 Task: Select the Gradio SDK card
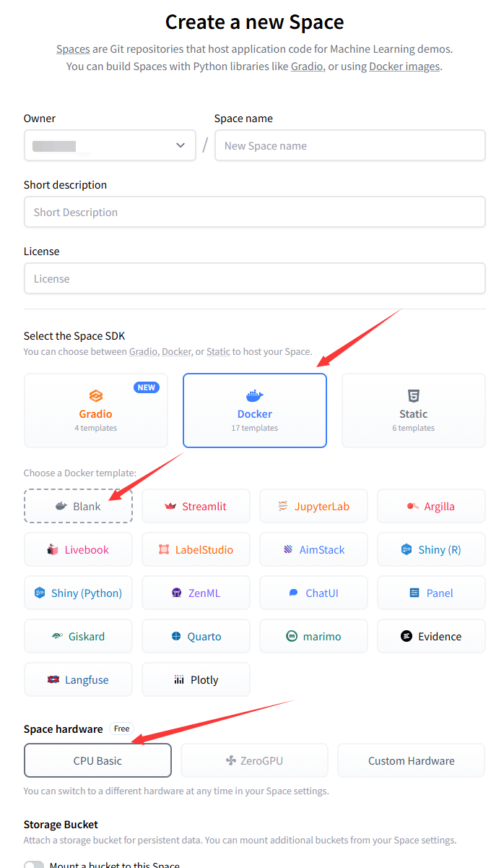96,411
